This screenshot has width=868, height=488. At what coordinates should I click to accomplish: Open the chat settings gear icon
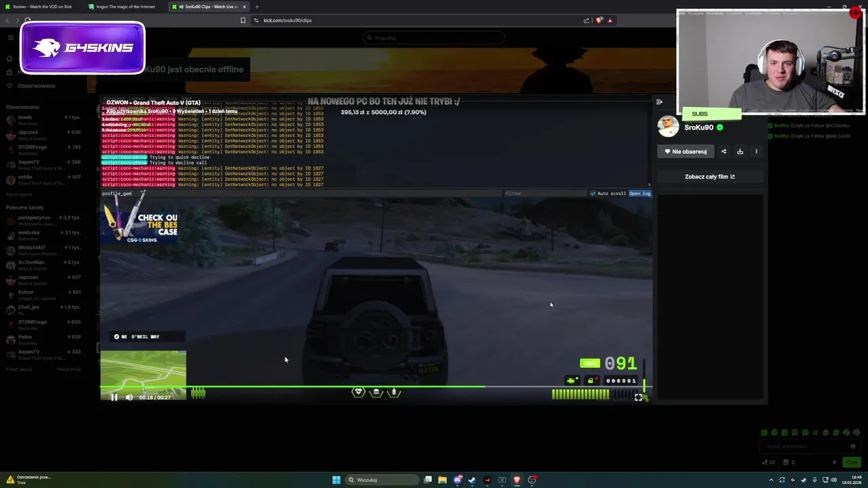coord(835,462)
